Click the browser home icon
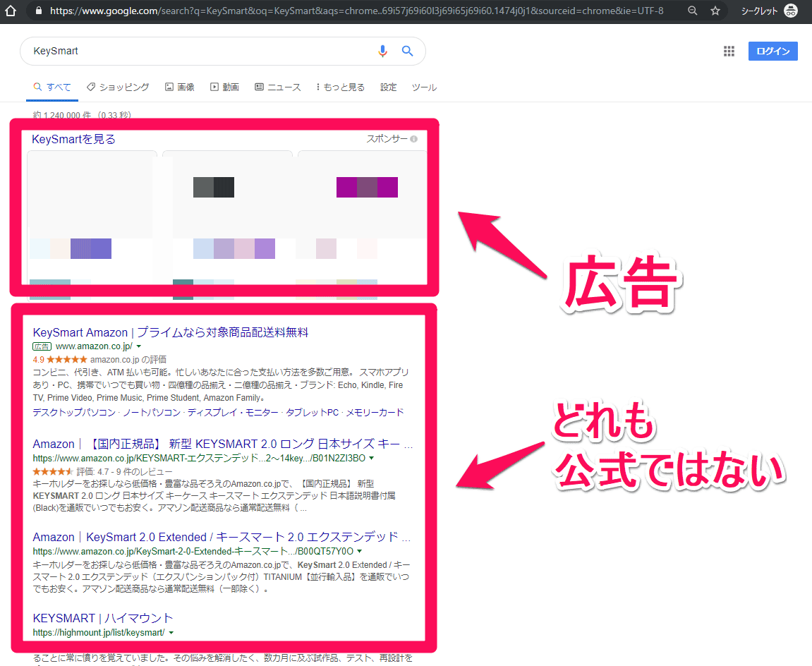 pos(11,11)
